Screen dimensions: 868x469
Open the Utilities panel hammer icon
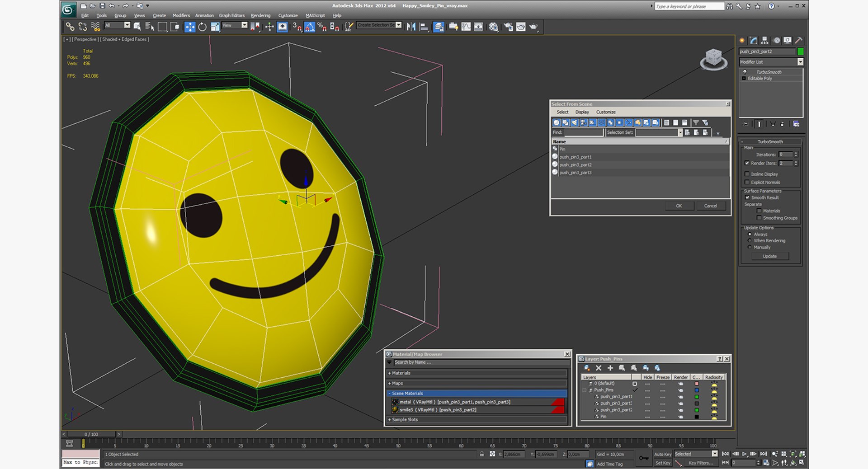(799, 41)
